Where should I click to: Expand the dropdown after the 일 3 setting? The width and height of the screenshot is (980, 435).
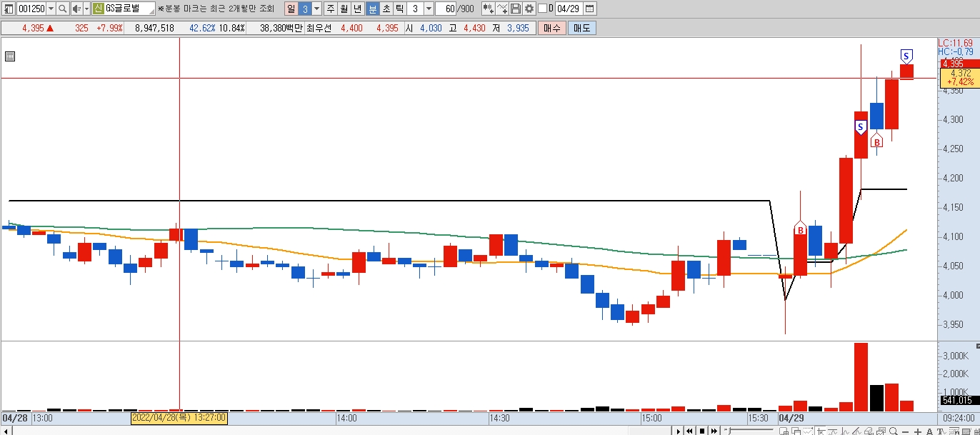click(x=316, y=9)
